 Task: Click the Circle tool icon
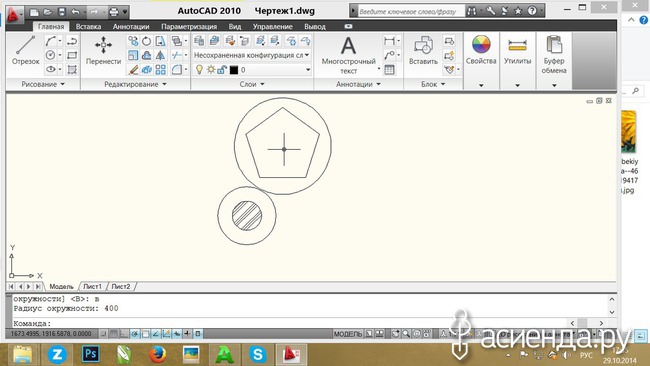[x=51, y=55]
